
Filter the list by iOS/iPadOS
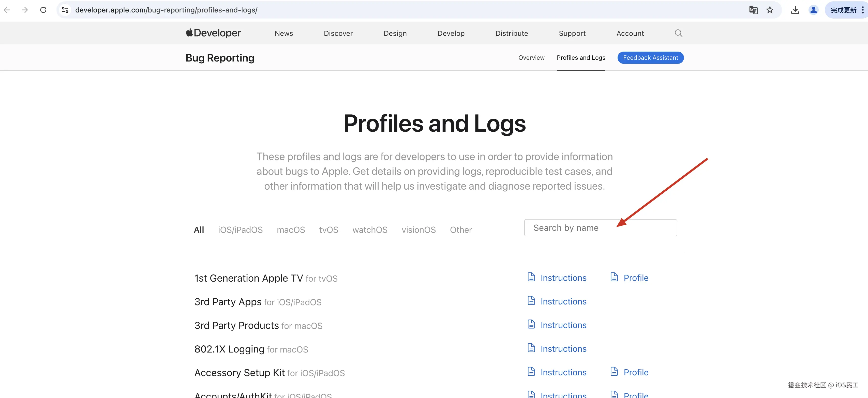240,230
